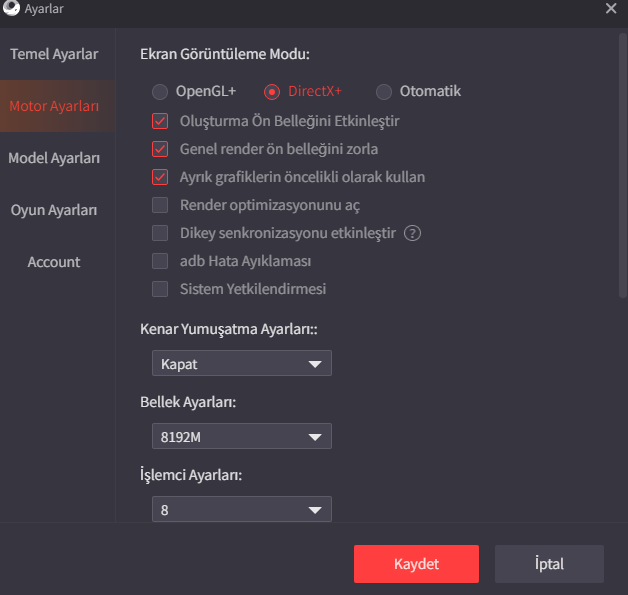
Task: Open the Account tab
Action: tap(58, 262)
